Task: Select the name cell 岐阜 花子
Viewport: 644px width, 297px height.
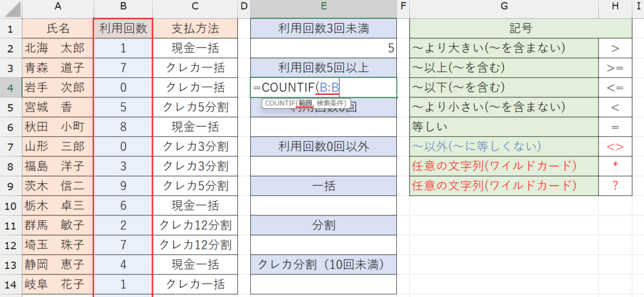Action: (58, 284)
